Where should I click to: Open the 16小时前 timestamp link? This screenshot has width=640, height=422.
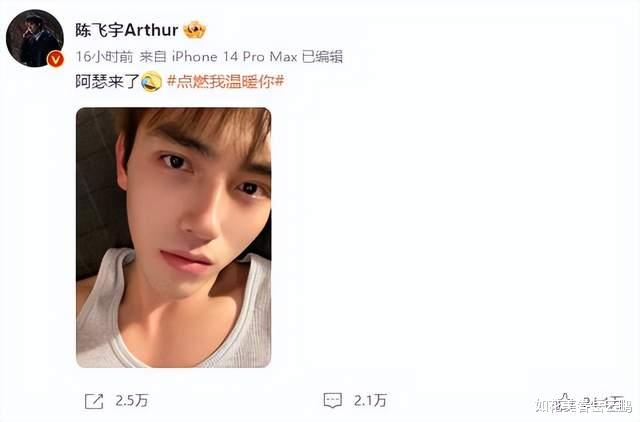coord(104,57)
